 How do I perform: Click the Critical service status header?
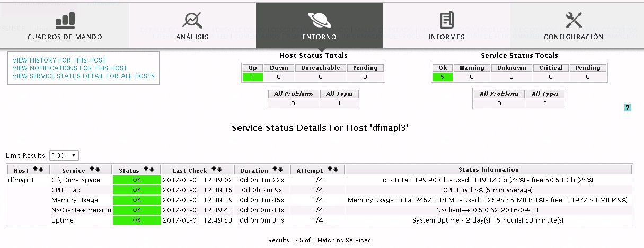pyautogui.click(x=551, y=68)
